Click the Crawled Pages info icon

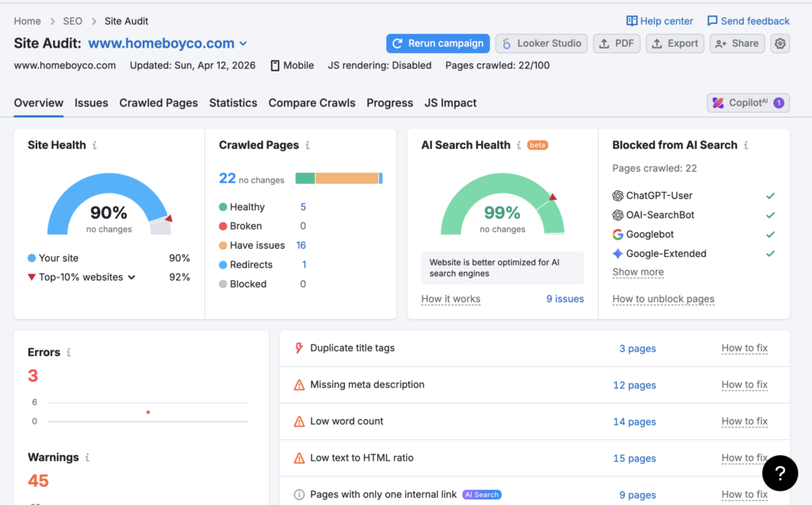pyautogui.click(x=308, y=146)
